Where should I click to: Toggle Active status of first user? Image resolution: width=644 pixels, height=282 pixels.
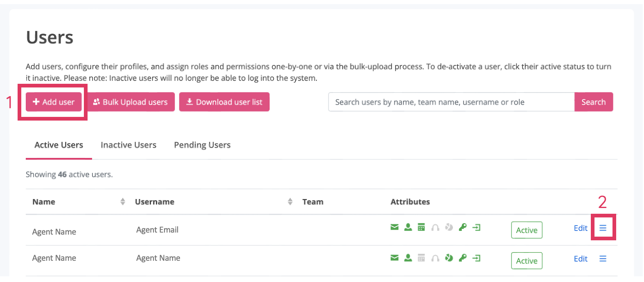[x=527, y=230]
